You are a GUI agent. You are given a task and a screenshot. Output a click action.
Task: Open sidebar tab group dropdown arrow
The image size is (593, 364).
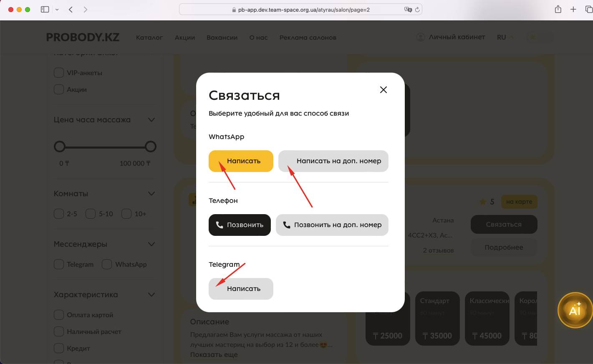pyautogui.click(x=57, y=10)
